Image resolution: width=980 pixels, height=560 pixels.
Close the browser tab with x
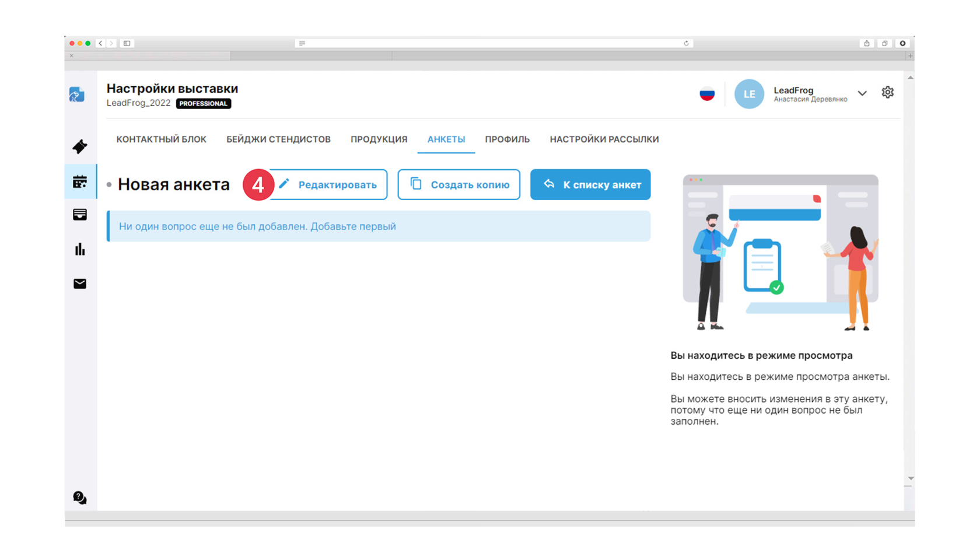click(72, 56)
